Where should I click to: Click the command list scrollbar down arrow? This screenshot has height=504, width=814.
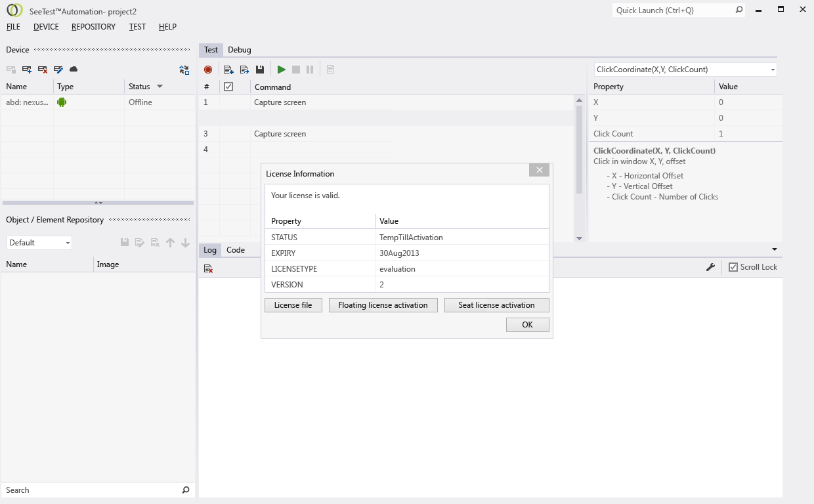click(579, 238)
